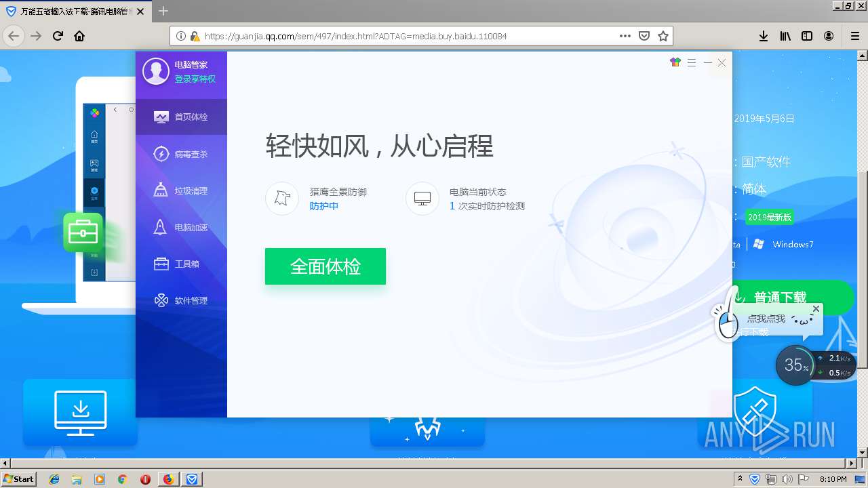Screen dimensions: 868x488
Task: Open Windows Media Player from taskbar
Action: click(100, 479)
